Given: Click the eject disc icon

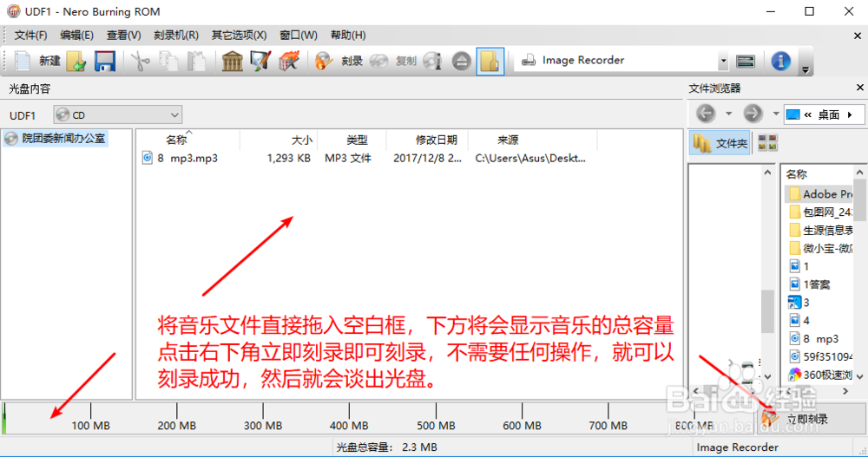Looking at the screenshot, I should click(x=461, y=61).
